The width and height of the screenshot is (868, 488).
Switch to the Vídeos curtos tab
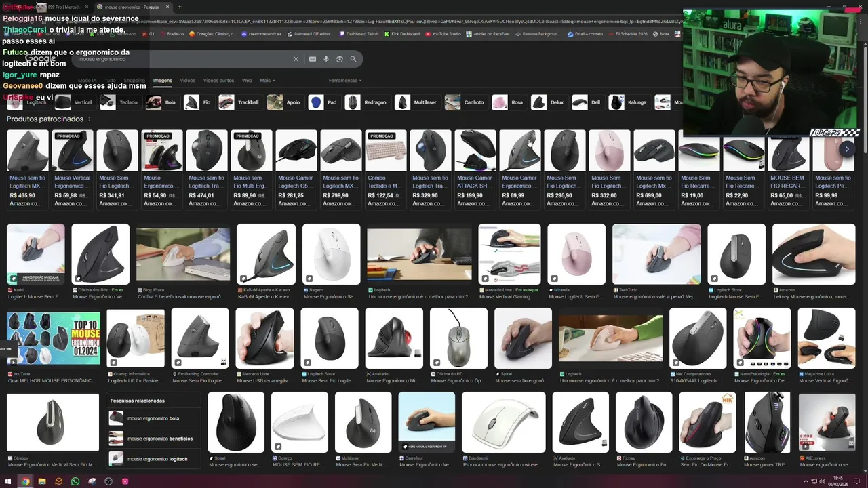[218, 81]
